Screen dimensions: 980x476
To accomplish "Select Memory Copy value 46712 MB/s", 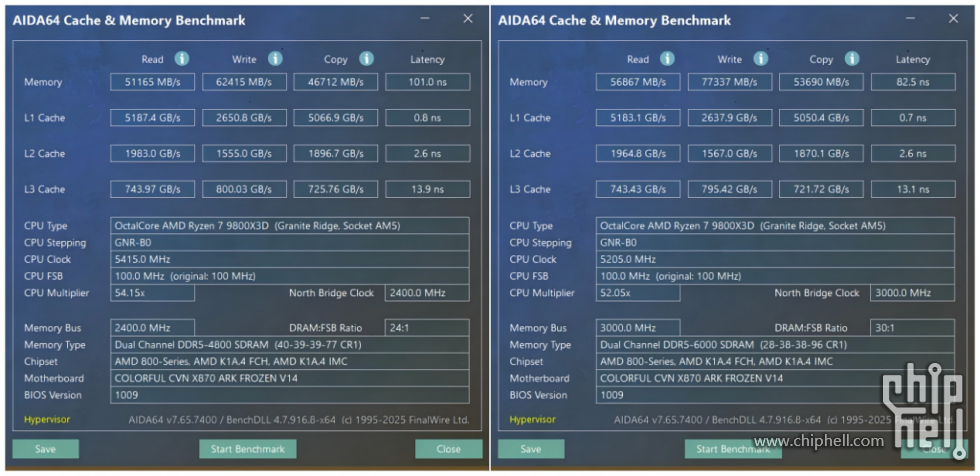I will [336, 82].
